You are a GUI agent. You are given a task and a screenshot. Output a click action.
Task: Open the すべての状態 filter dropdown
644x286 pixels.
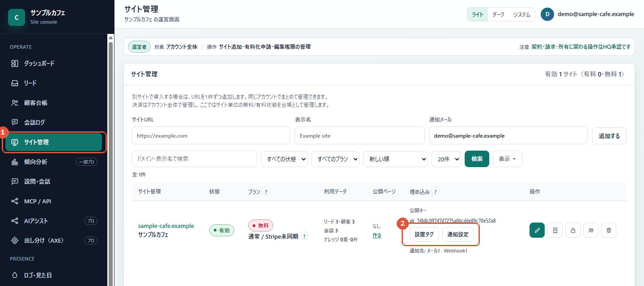(x=284, y=159)
